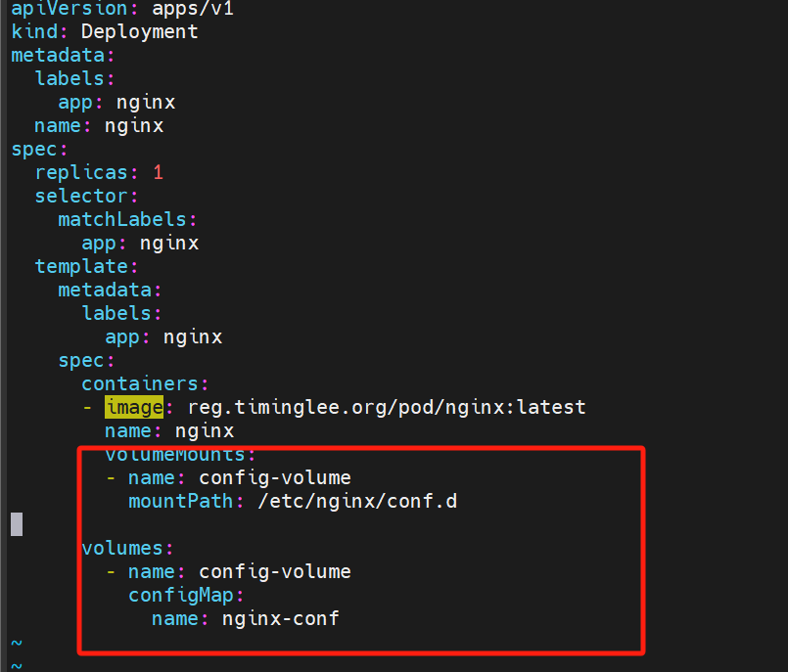Screen dimensions: 788x672
Task: Click the highlighted 'image' key
Action: [134, 407]
